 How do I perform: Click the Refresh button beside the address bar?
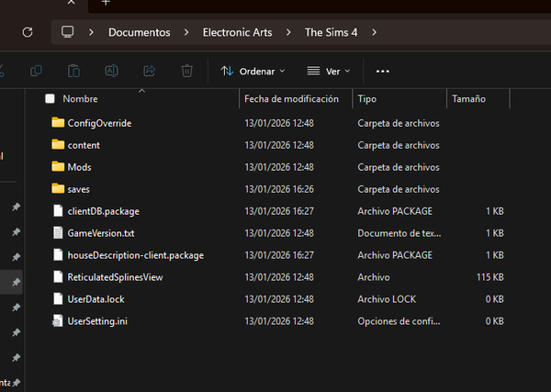click(28, 32)
